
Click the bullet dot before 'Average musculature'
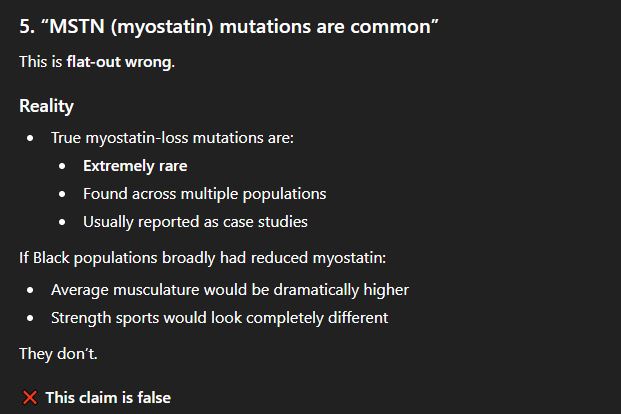[31, 290]
